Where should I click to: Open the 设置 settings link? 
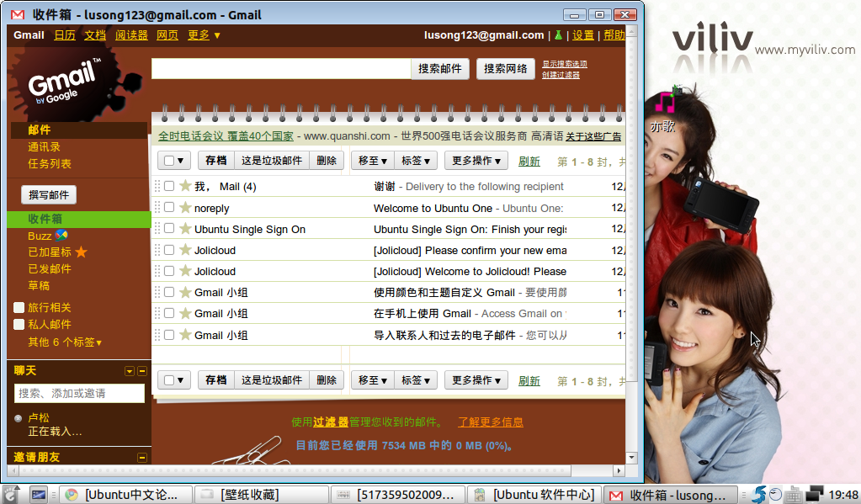(582, 35)
